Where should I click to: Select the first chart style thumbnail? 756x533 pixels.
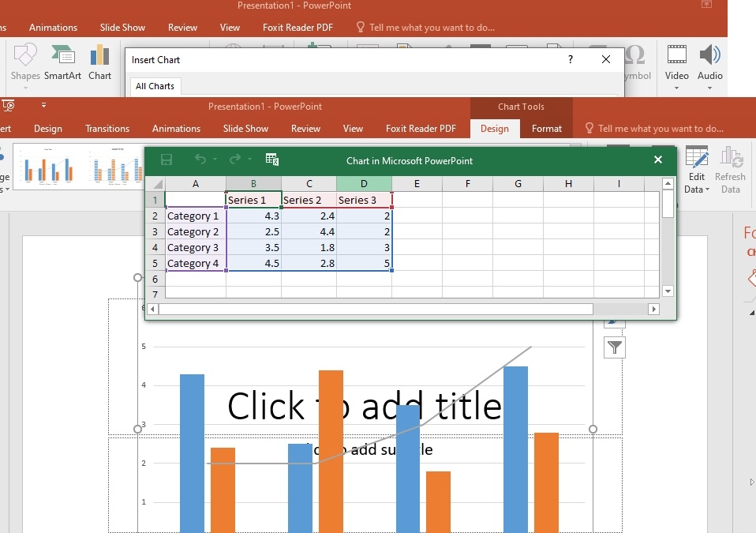(x=48, y=167)
